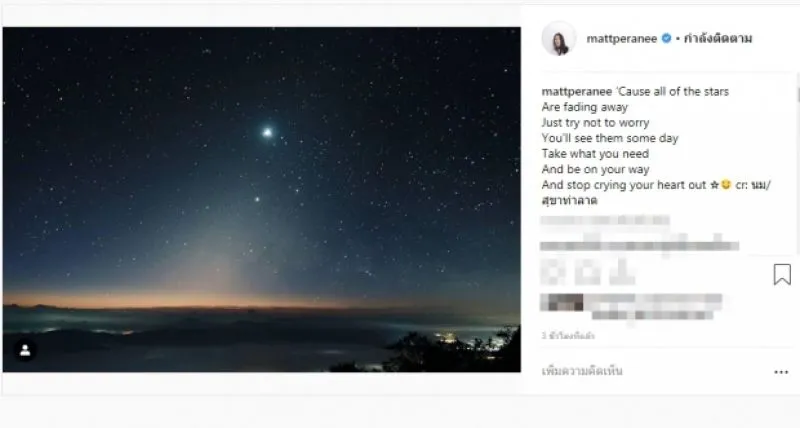Open the tagged people icon on photo
This screenshot has width=800, height=428.
coord(24,350)
